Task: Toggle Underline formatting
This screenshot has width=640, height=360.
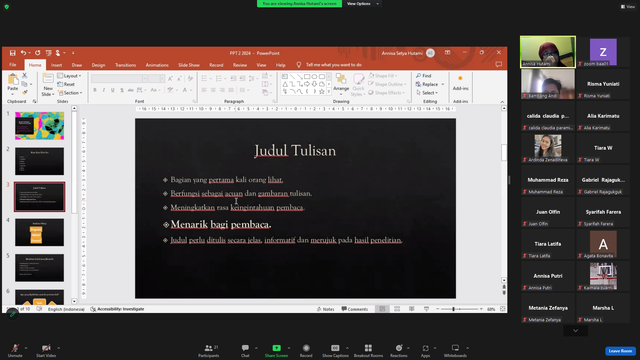Action: pos(113,90)
